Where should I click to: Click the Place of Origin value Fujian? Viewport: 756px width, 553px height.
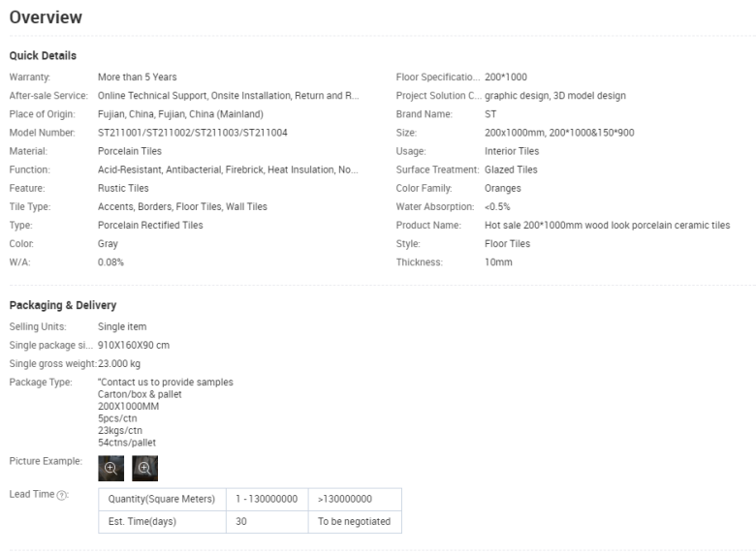coord(180,114)
